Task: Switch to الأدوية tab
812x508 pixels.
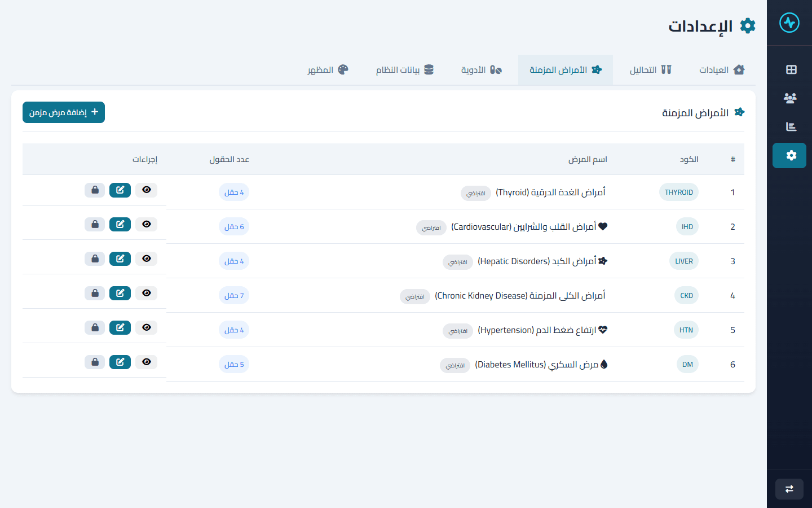Action: (481, 70)
